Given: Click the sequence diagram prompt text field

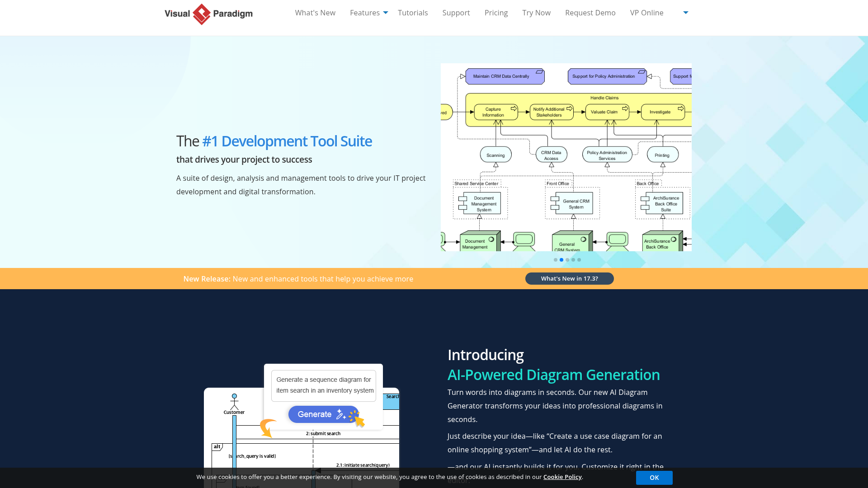Looking at the screenshot, I should pos(324,385).
